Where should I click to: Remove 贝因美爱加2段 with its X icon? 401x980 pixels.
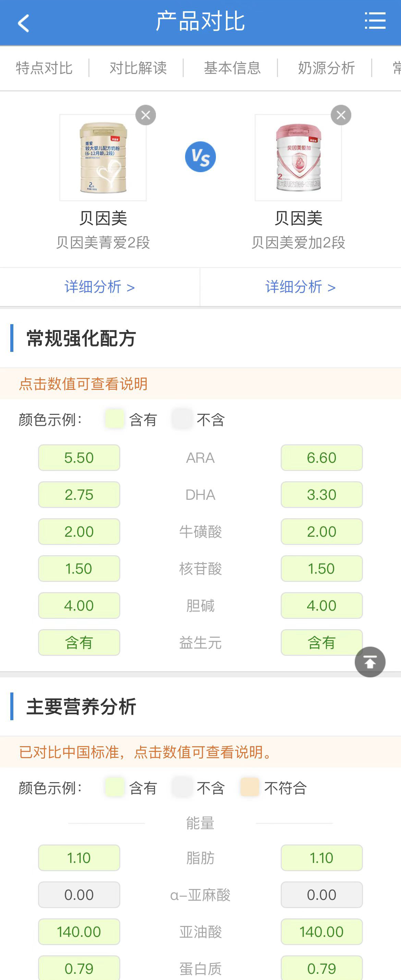pyautogui.click(x=341, y=115)
